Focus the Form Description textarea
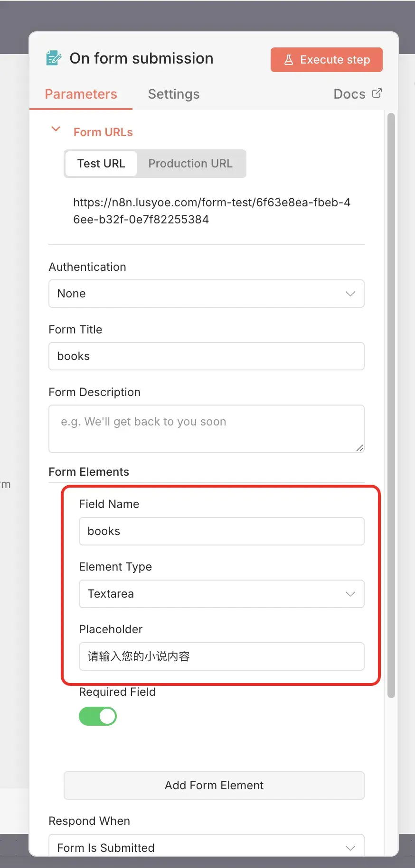415x868 pixels. tap(206, 428)
